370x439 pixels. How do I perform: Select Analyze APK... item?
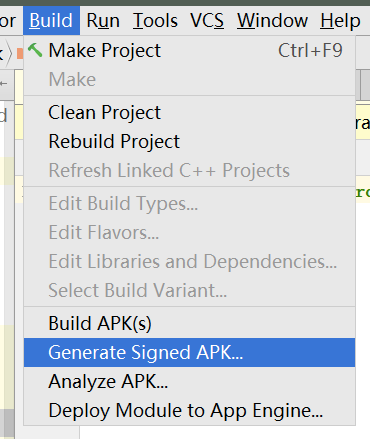point(189,381)
